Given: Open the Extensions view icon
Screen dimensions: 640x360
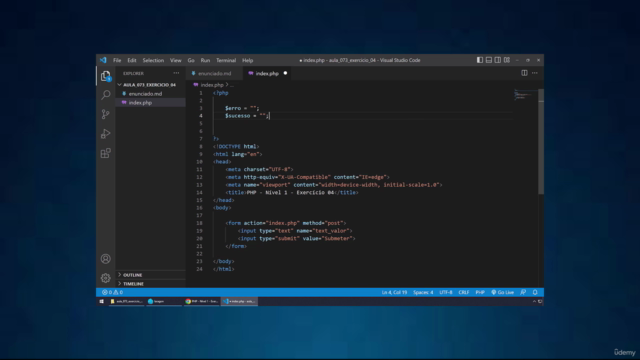Looking at the screenshot, I should tap(105, 153).
